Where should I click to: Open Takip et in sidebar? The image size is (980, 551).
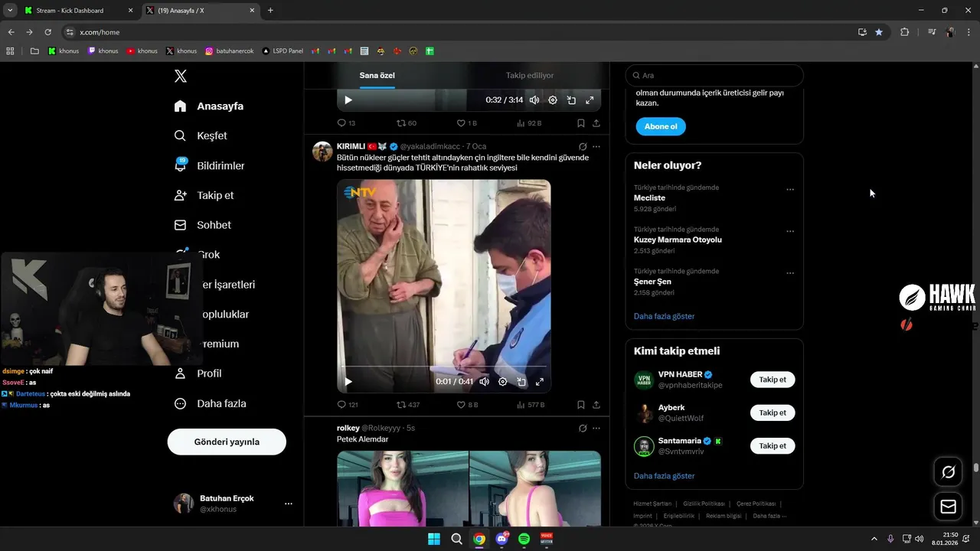[x=204, y=195]
